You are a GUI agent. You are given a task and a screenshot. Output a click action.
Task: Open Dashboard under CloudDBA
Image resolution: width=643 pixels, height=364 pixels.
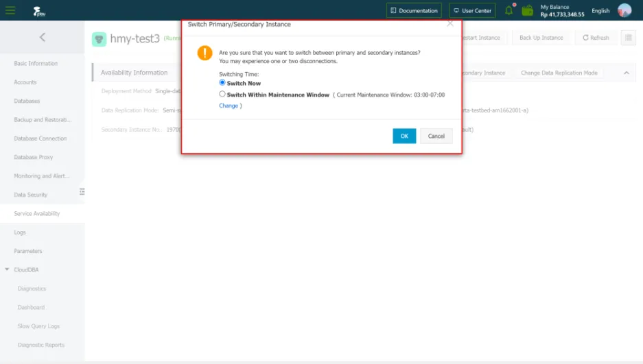tap(31, 308)
